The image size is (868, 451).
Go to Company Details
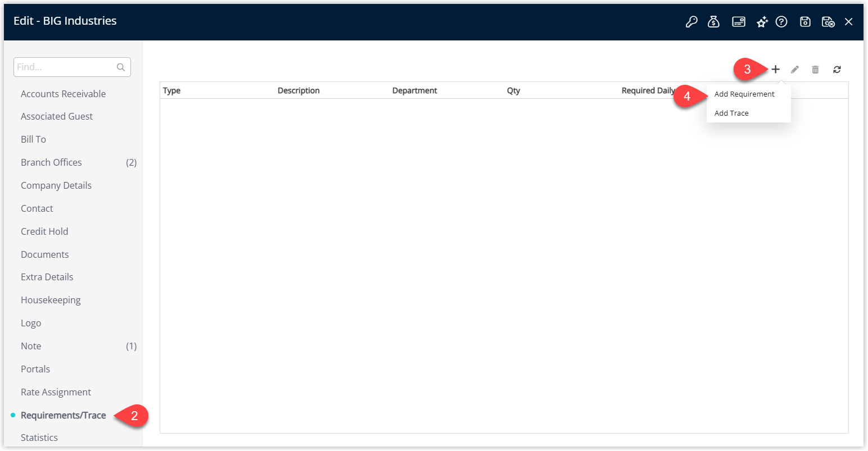(x=56, y=185)
